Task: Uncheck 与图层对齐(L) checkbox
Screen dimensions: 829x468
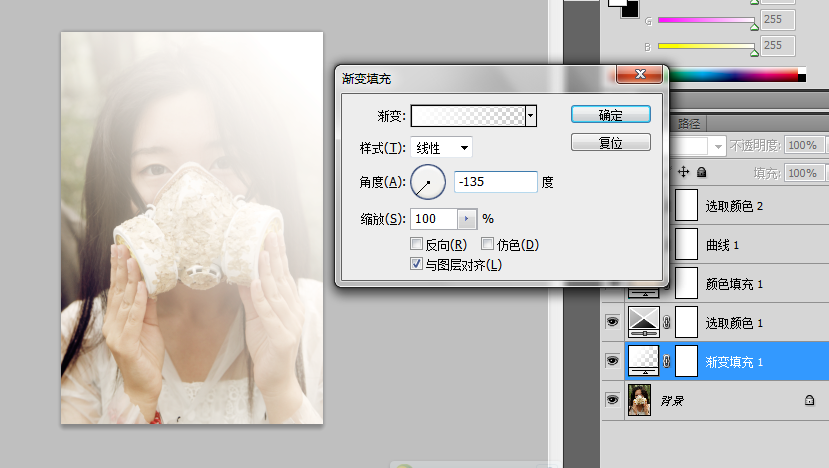Action: pos(417,264)
